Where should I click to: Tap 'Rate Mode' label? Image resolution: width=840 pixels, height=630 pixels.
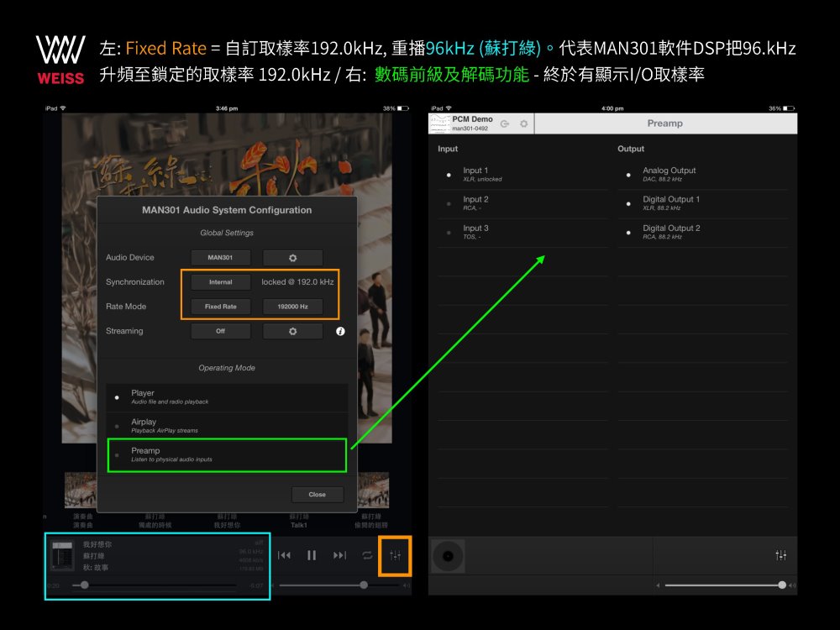(x=126, y=307)
